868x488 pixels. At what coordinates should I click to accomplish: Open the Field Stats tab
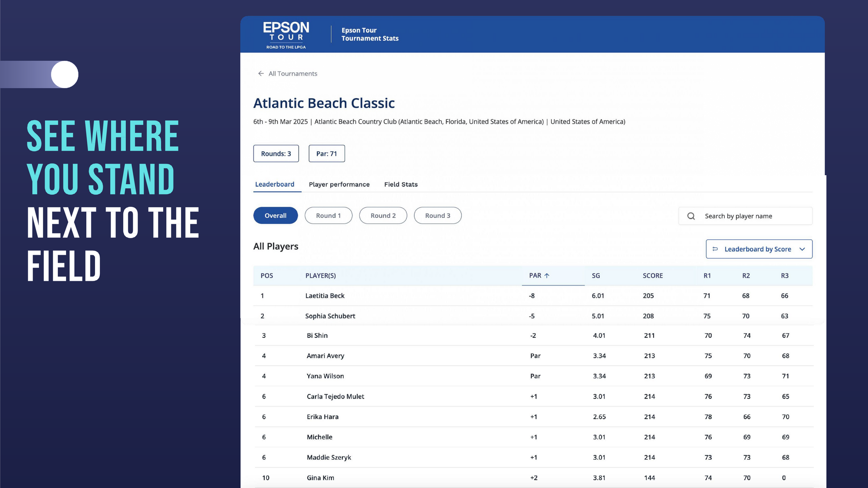tap(401, 184)
